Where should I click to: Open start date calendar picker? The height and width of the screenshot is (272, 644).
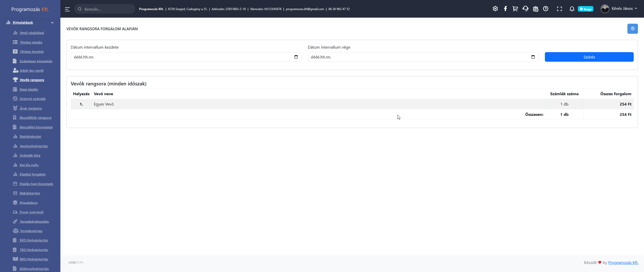(x=296, y=57)
